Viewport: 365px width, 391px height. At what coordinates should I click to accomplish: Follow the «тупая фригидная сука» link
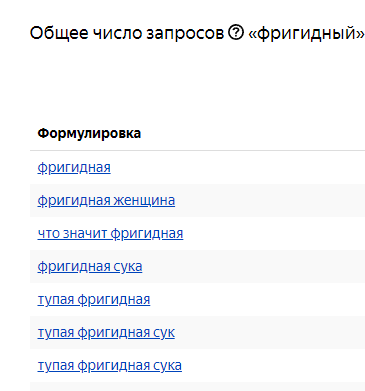109,365
